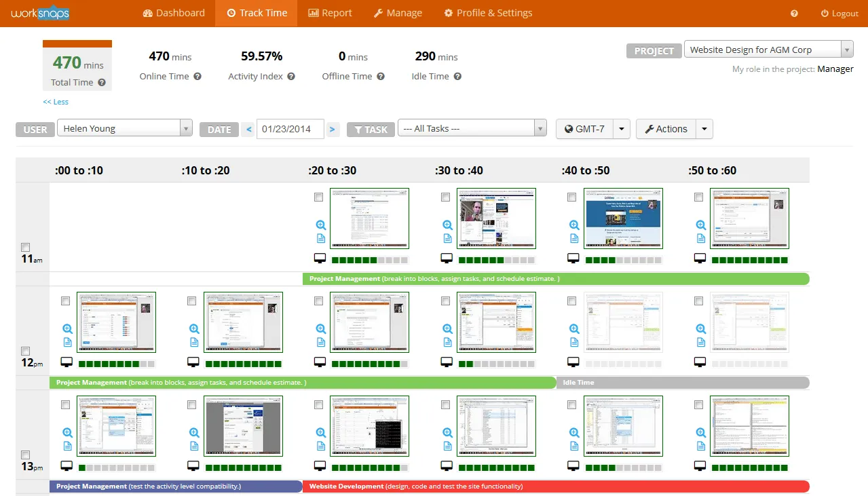Go to previous date with left arrow

pos(249,129)
